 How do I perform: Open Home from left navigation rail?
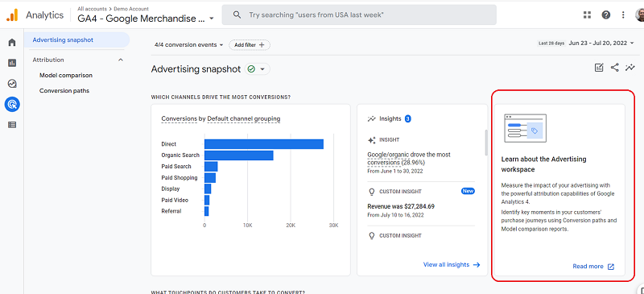[x=12, y=42]
